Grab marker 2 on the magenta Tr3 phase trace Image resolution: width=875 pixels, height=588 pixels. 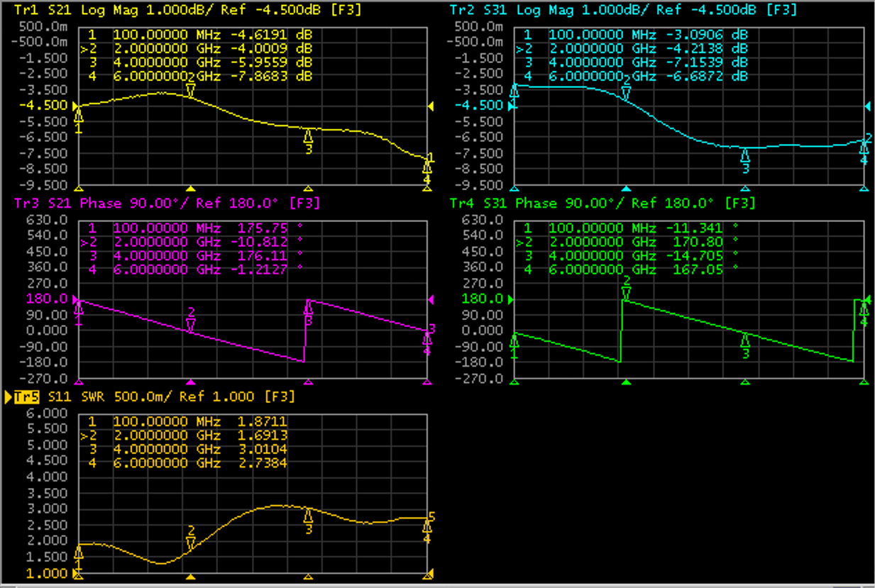(190, 321)
